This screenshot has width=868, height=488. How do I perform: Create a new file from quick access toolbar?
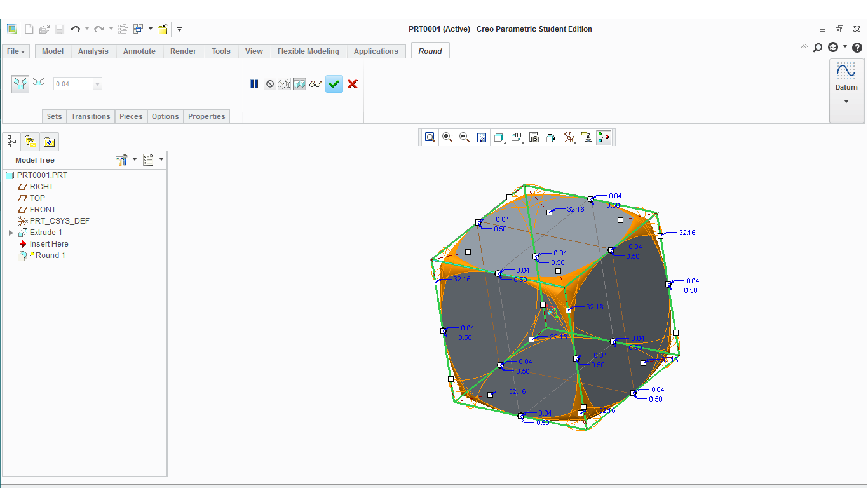(x=29, y=29)
